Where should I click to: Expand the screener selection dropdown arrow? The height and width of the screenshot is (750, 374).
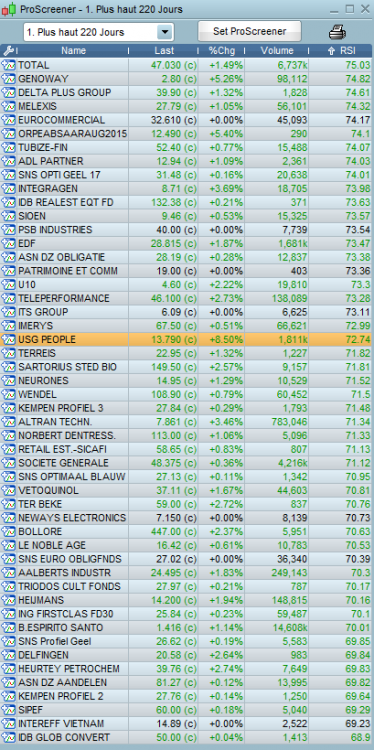(165, 32)
